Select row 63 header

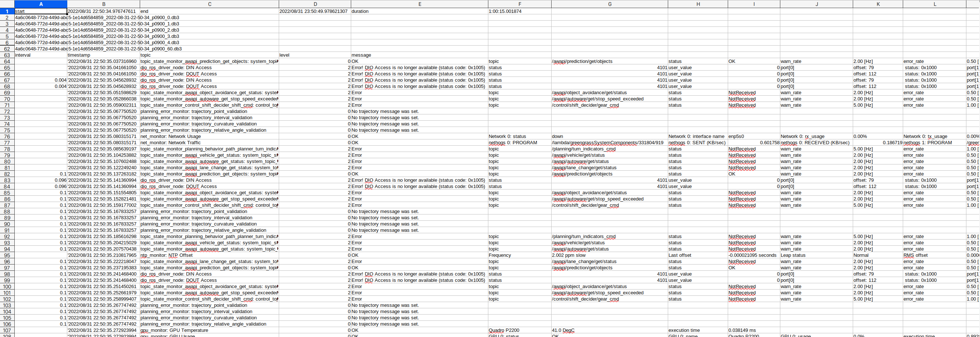[x=7, y=55]
